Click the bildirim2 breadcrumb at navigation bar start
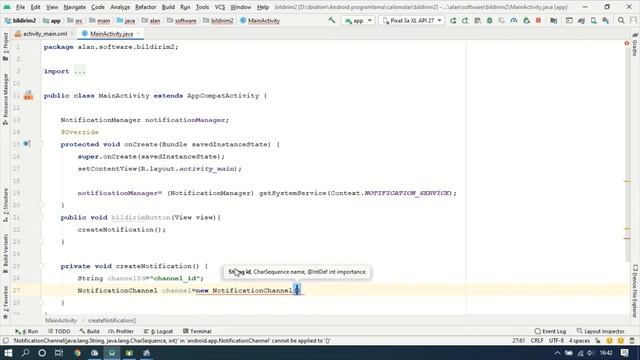This screenshot has height=360, width=640. pyautogui.click(x=20, y=20)
